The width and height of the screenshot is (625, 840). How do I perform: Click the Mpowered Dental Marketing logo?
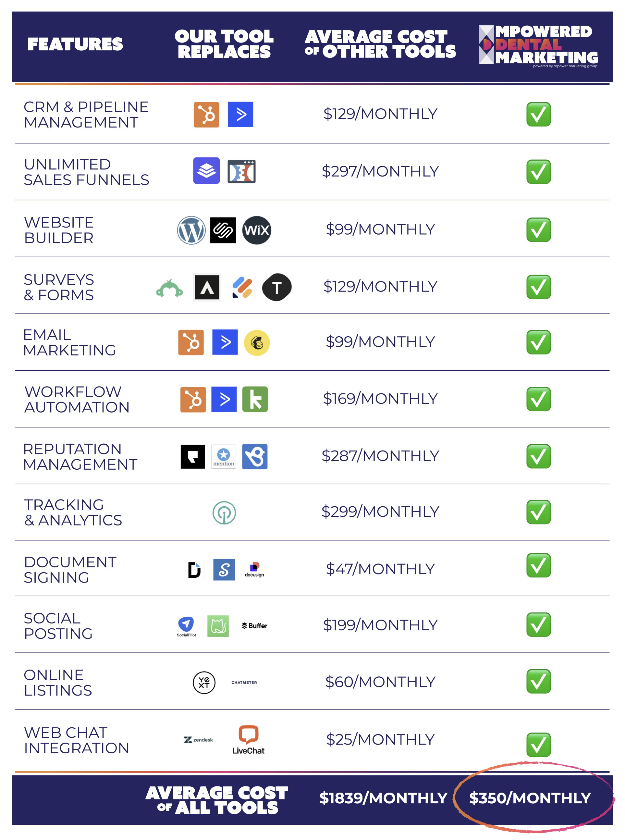(538, 46)
